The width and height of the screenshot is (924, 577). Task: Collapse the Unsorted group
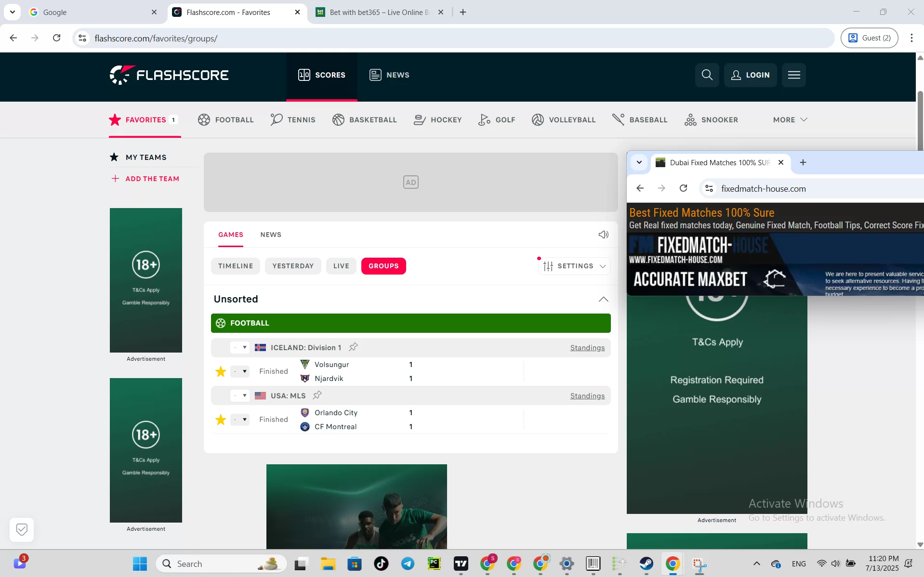coord(603,299)
